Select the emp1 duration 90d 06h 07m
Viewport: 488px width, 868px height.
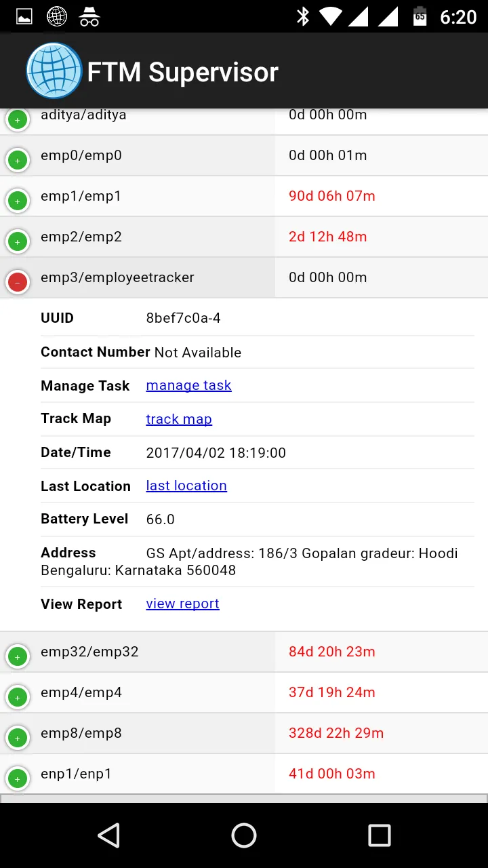pos(332,196)
